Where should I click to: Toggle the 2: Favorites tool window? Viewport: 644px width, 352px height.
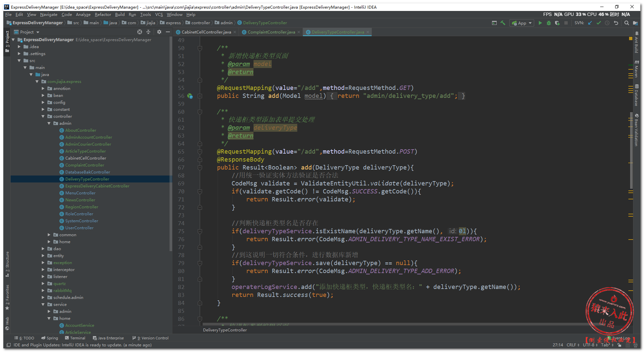pyautogui.click(x=7, y=297)
